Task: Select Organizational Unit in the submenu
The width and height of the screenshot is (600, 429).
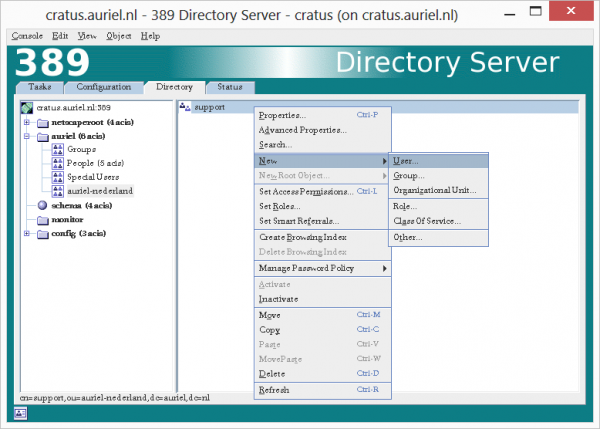Action: [434, 190]
